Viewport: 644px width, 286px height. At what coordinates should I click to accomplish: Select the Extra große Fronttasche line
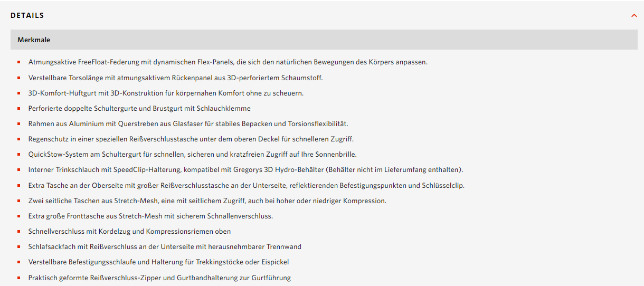(x=150, y=216)
